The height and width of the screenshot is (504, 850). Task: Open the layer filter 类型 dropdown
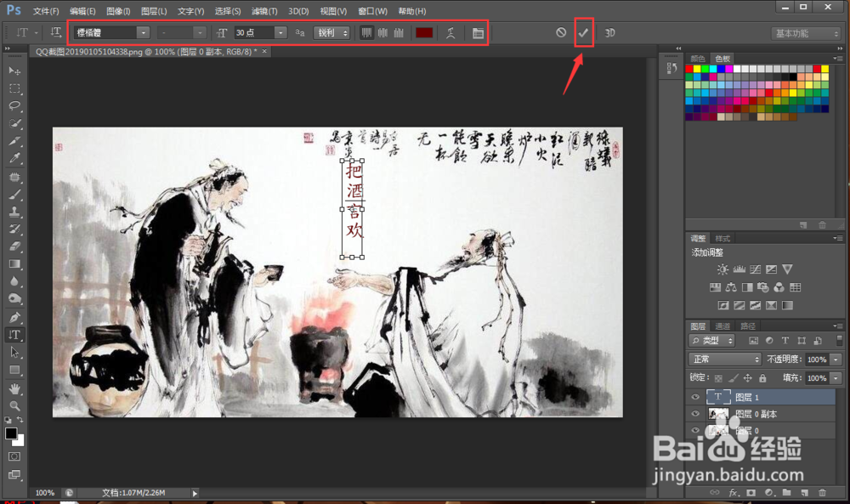(711, 340)
